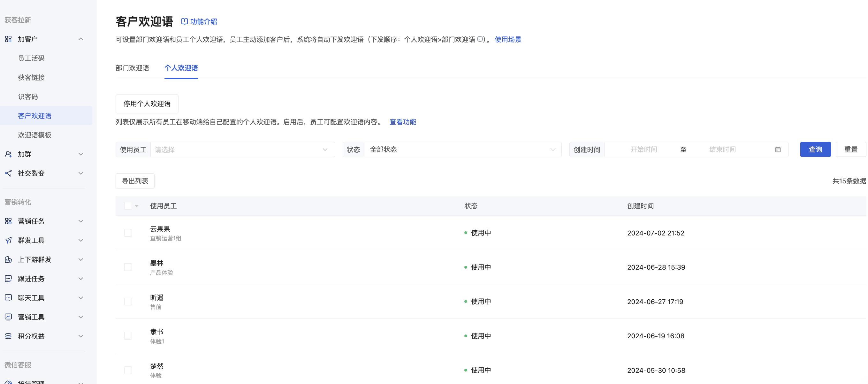Image resolution: width=868 pixels, height=384 pixels.
Task: Click the 功能介绍 book icon
Action: (184, 22)
